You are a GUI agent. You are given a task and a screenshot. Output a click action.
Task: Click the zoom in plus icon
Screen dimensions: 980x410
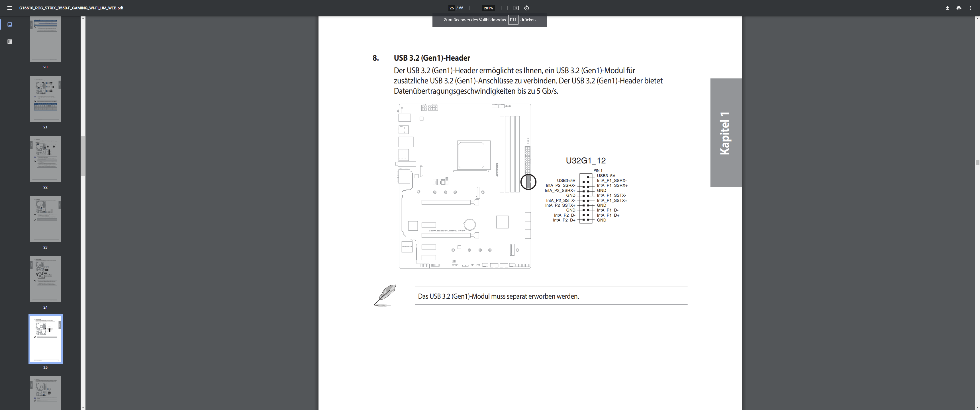coord(501,8)
